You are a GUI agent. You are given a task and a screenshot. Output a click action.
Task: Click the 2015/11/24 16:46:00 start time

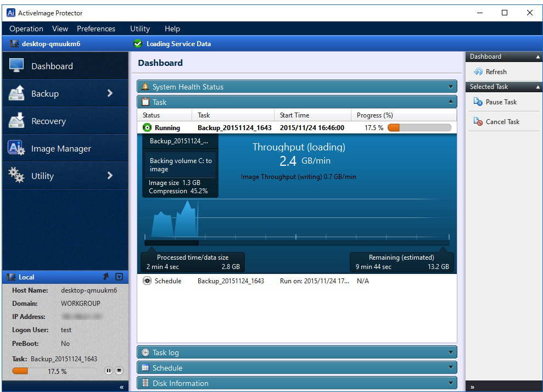(312, 128)
